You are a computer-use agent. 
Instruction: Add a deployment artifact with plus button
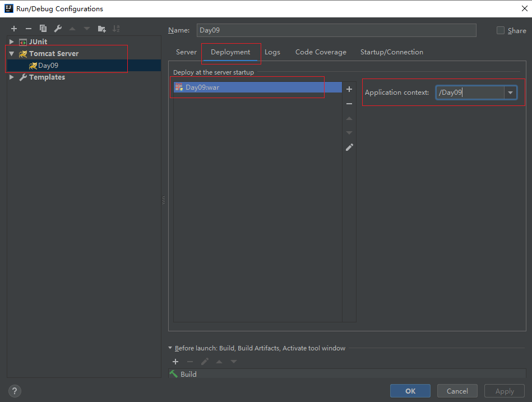[349, 89]
